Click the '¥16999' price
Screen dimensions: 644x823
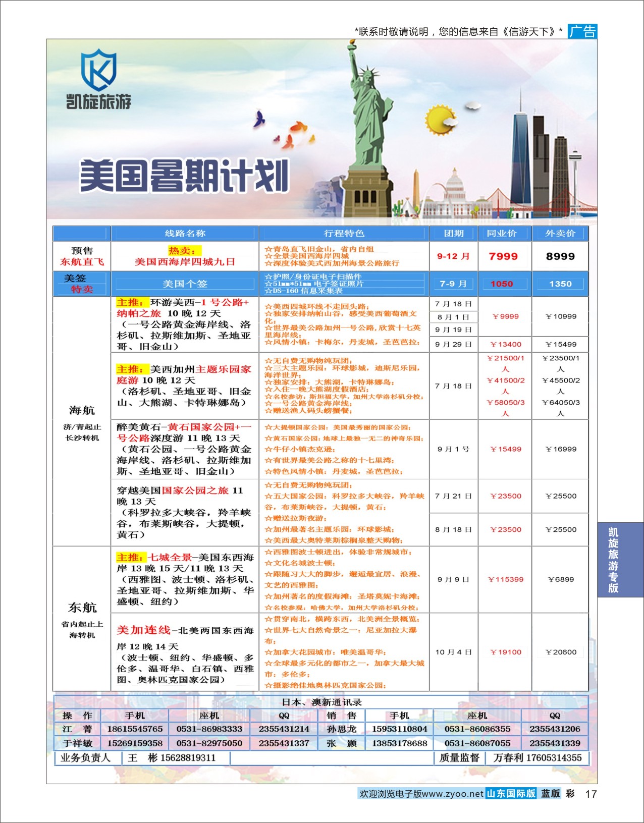point(561,449)
